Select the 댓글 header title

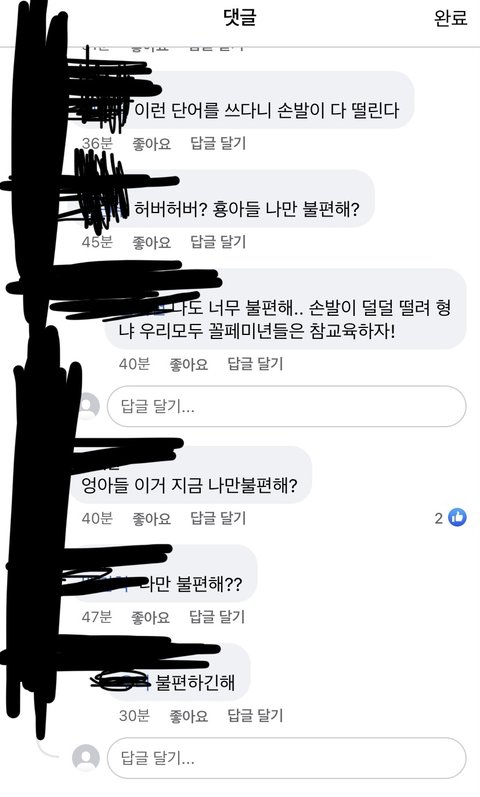tap(239, 18)
